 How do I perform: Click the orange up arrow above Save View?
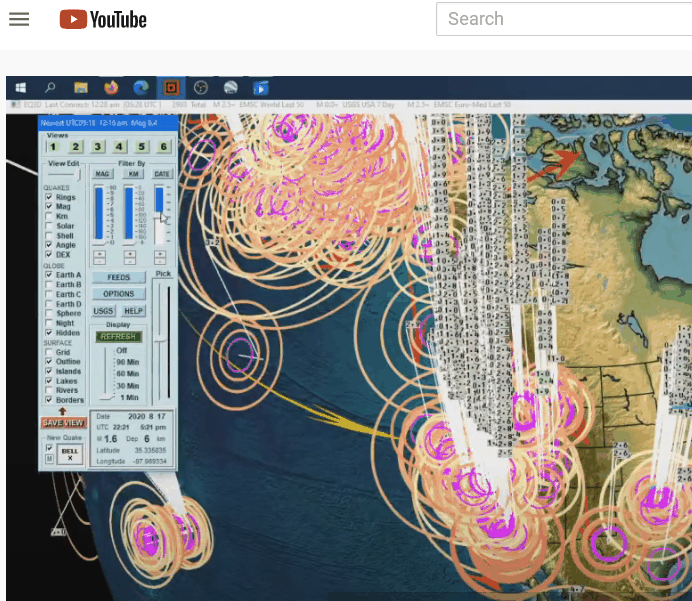coord(62,411)
